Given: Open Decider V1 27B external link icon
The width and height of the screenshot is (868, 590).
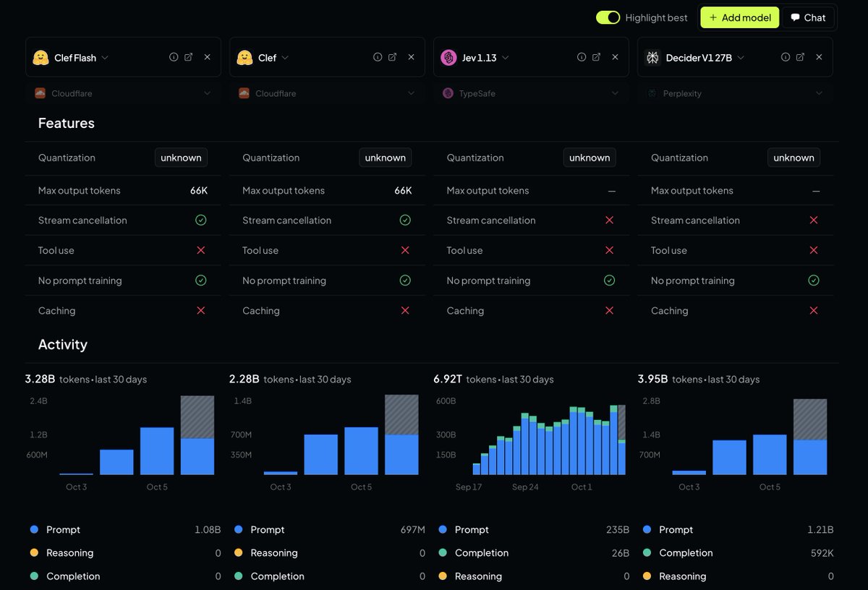Looking at the screenshot, I should click(801, 57).
